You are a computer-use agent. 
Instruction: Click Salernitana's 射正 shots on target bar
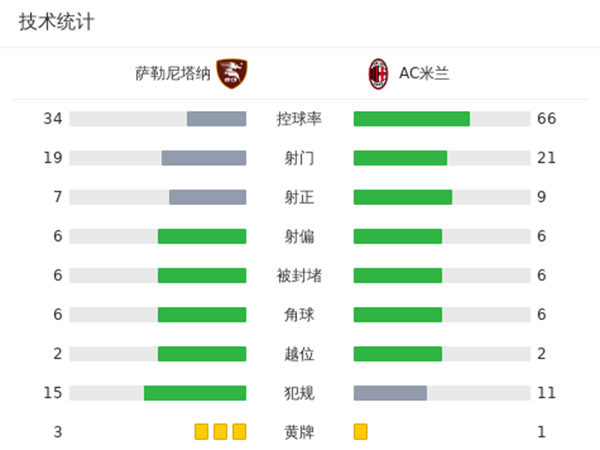point(207,197)
